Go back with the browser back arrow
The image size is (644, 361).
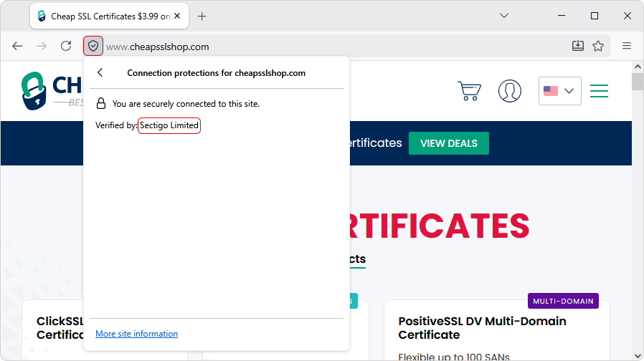tap(17, 46)
